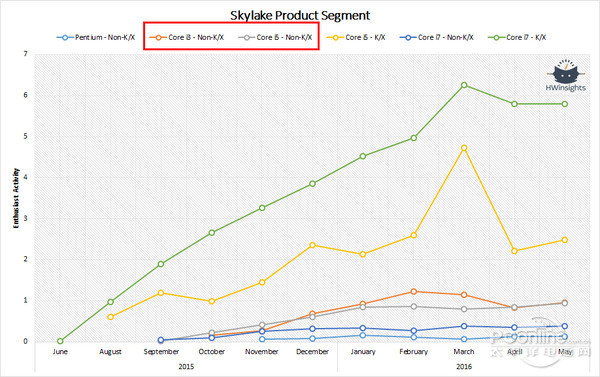Click the green Core i7 K/X November marker
Viewport: 600px width, 377px height.
(262, 208)
